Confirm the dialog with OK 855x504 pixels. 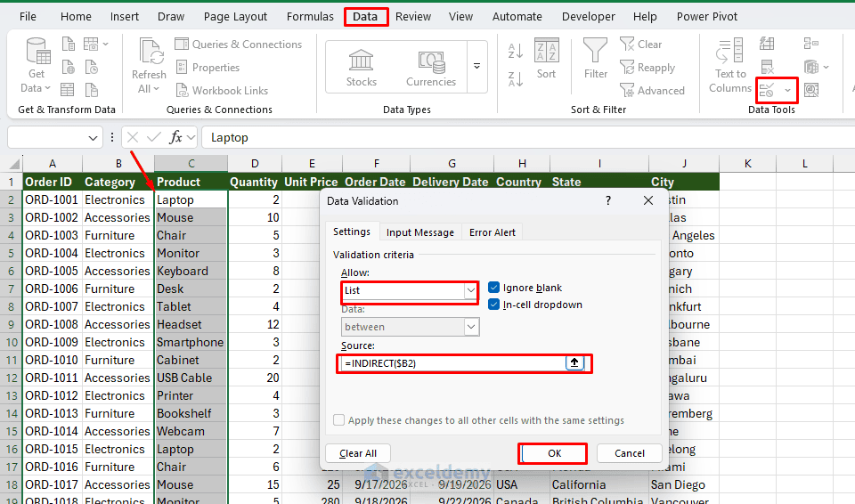553,453
